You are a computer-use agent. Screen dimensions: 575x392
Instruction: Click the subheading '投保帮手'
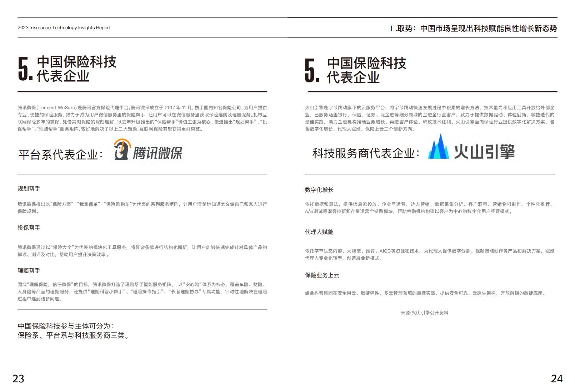click(x=29, y=228)
